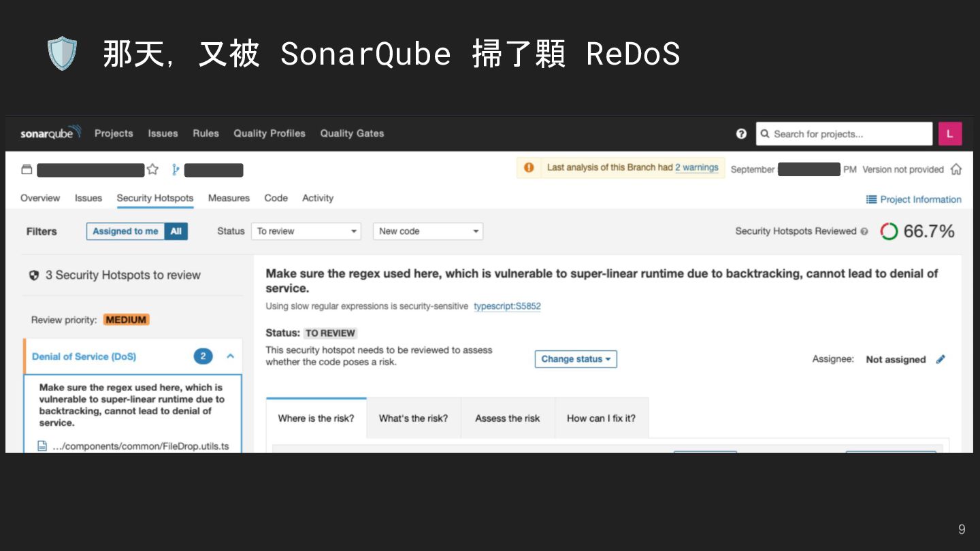This screenshot has width=980, height=551.
Task: Open Rules in top navigation
Action: pos(206,133)
